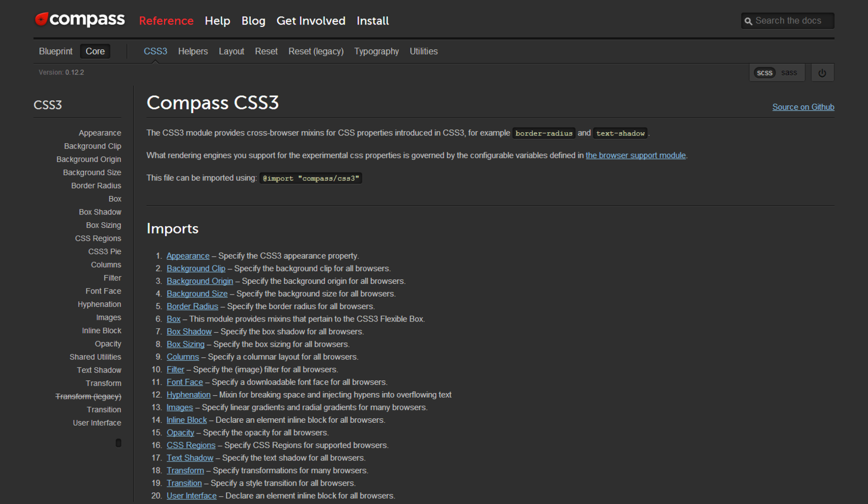Click the power icon button
The image size is (868, 504).
[822, 73]
